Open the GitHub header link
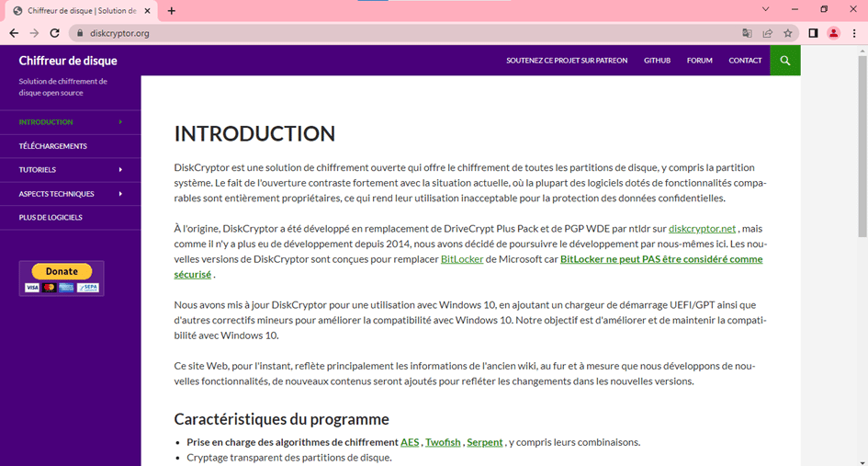This screenshot has height=466, width=868. tap(657, 61)
